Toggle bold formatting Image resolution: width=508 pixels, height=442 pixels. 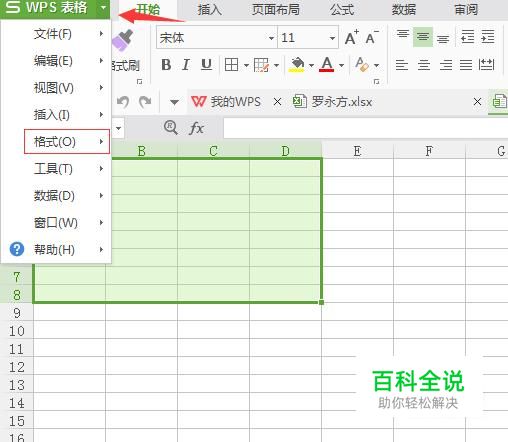(x=166, y=65)
